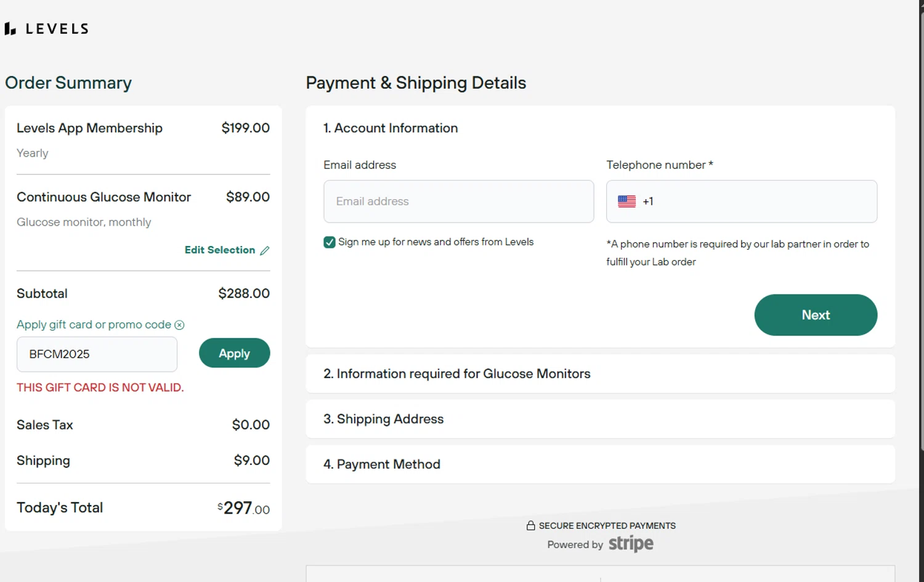The height and width of the screenshot is (582, 924).
Task: Click the Glucose monitor, monthly text
Action: coord(84,223)
